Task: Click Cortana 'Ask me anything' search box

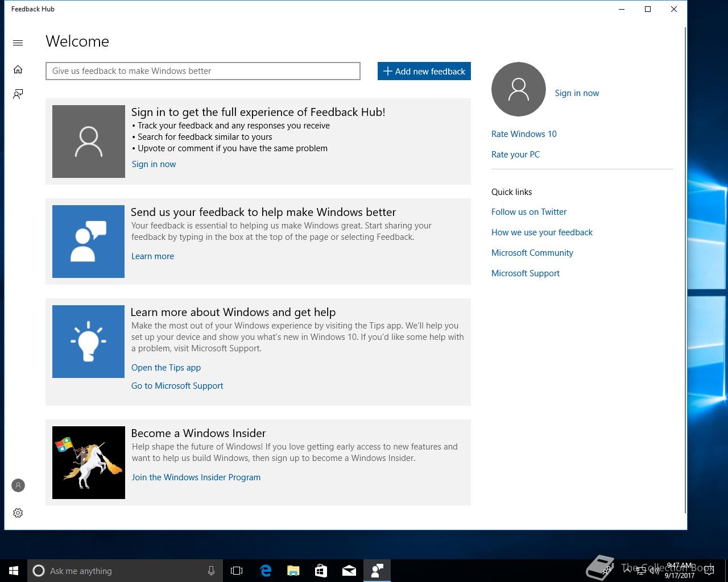Action: point(125,571)
